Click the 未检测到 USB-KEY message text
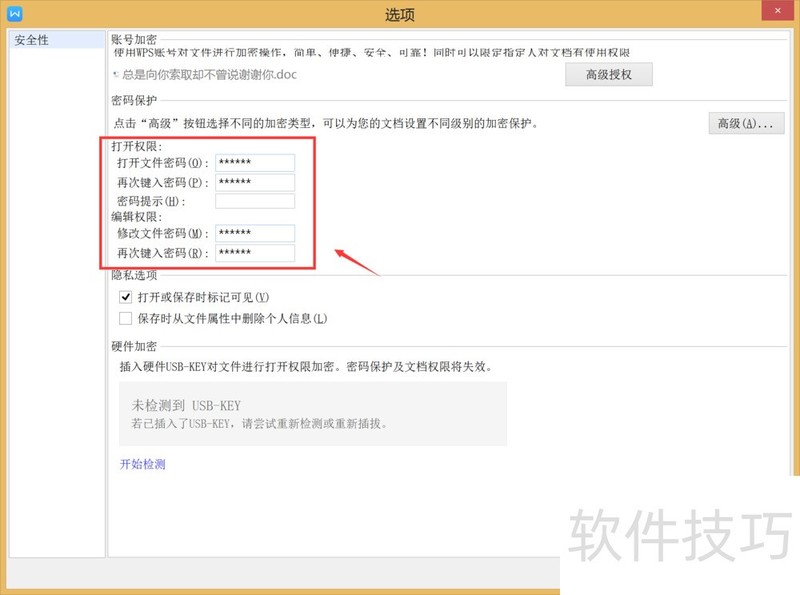Screen dimensions: 800x595 tap(186, 406)
